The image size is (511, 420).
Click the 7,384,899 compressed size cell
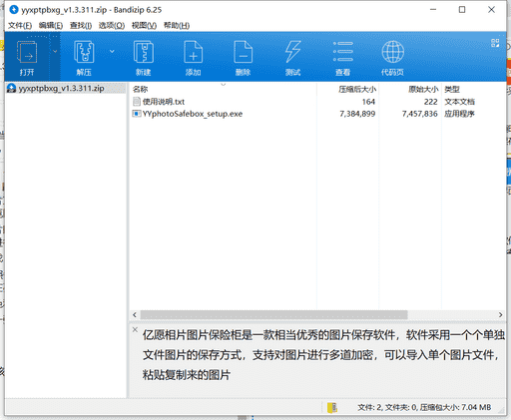point(357,114)
